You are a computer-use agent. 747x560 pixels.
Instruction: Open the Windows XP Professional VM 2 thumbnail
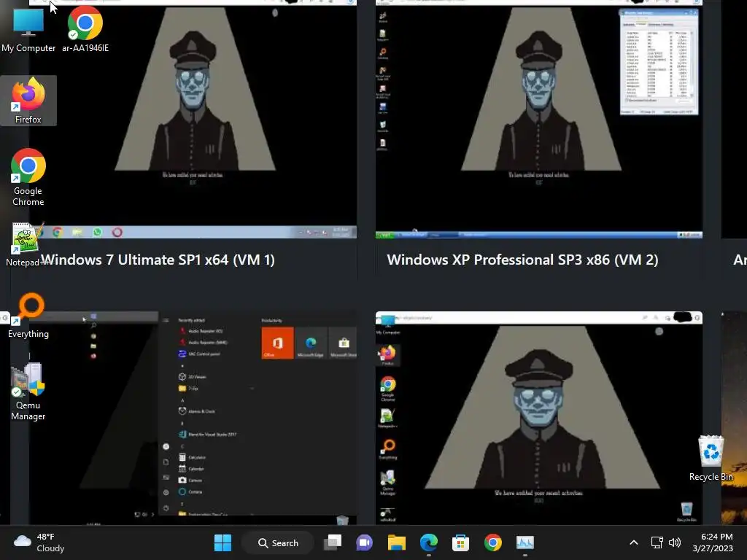click(x=539, y=119)
